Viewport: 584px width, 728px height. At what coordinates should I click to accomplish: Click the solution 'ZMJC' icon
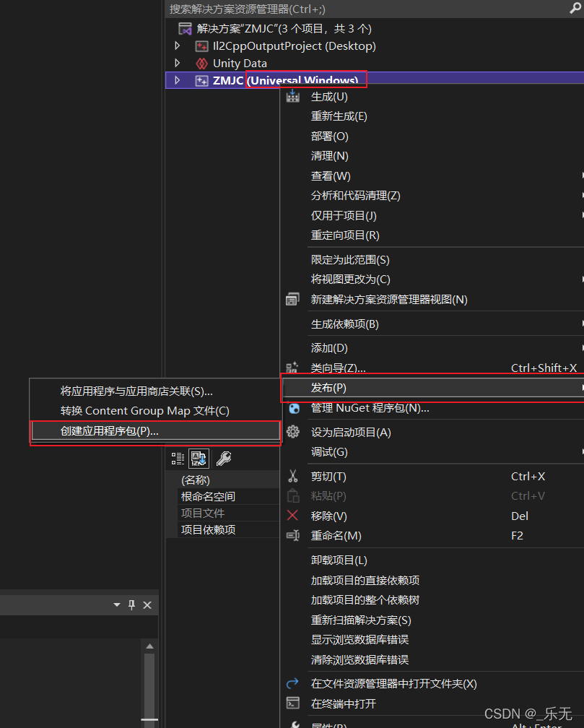point(185,29)
